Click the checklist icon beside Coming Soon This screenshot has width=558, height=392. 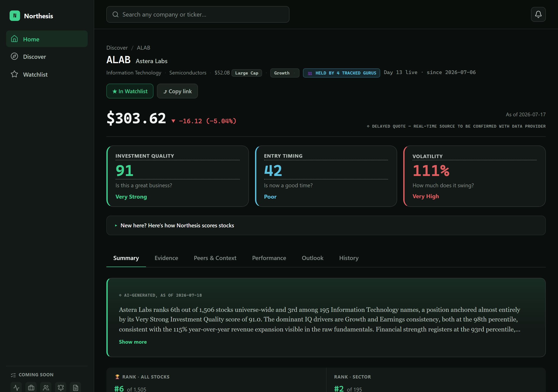coord(13,375)
